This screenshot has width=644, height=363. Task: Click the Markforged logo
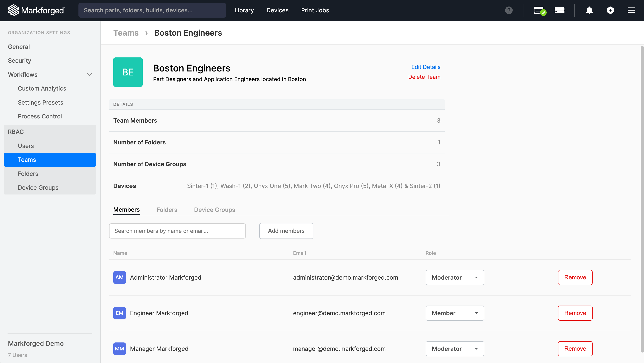tap(37, 10)
